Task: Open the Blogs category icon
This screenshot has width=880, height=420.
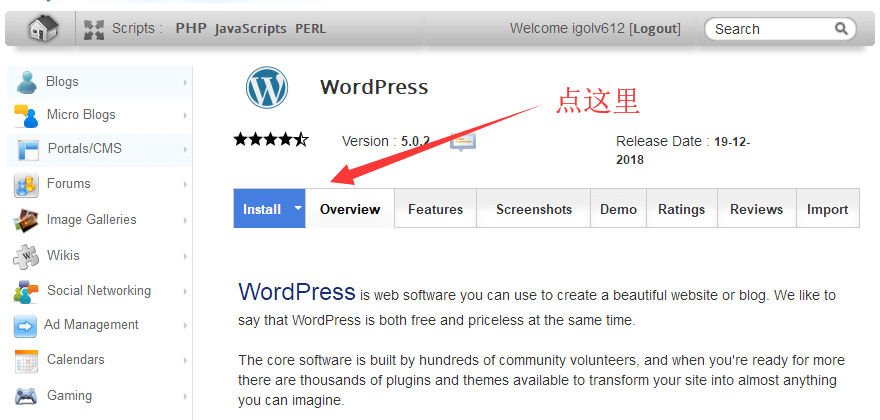Action: click(x=26, y=82)
